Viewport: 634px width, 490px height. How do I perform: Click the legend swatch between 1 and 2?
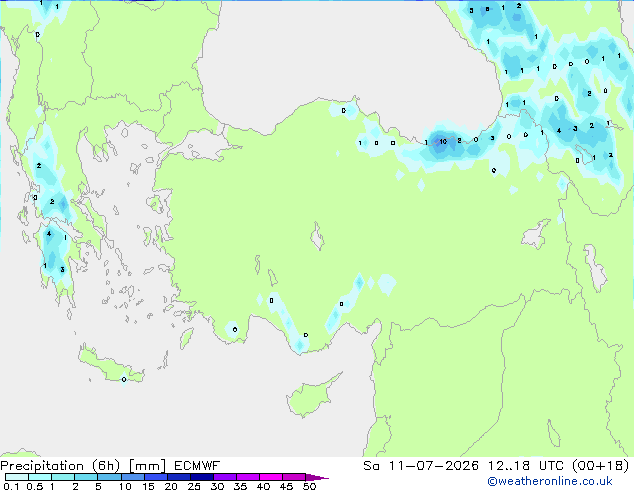click(x=63, y=477)
